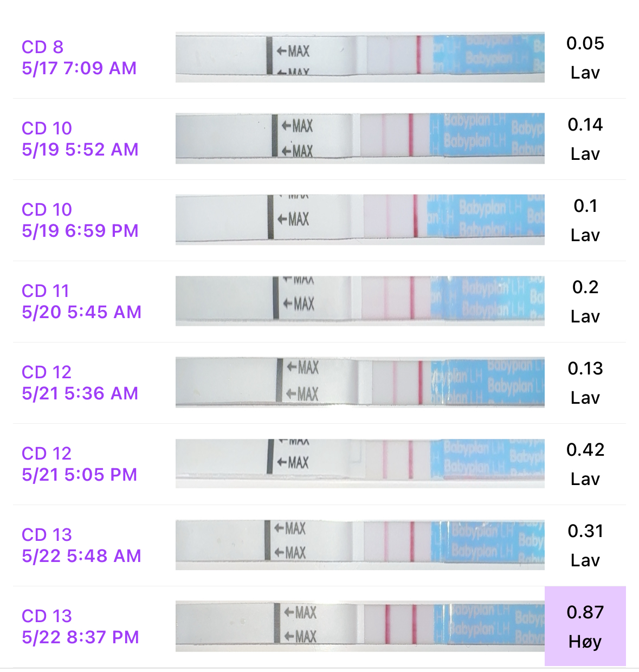Viewport: 639px width, 672px height.
Task: View the 5/20 5:45 AM test strip
Action: [360, 301]
